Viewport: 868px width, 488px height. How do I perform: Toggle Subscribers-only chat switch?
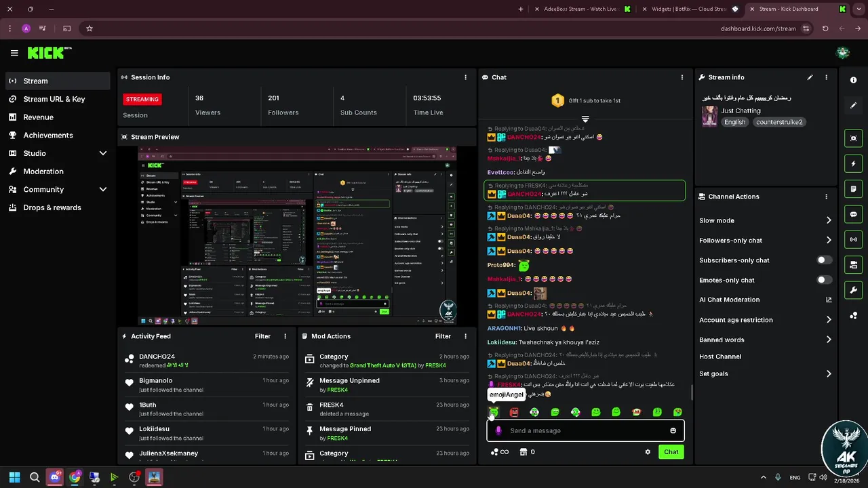coord(825,260)
